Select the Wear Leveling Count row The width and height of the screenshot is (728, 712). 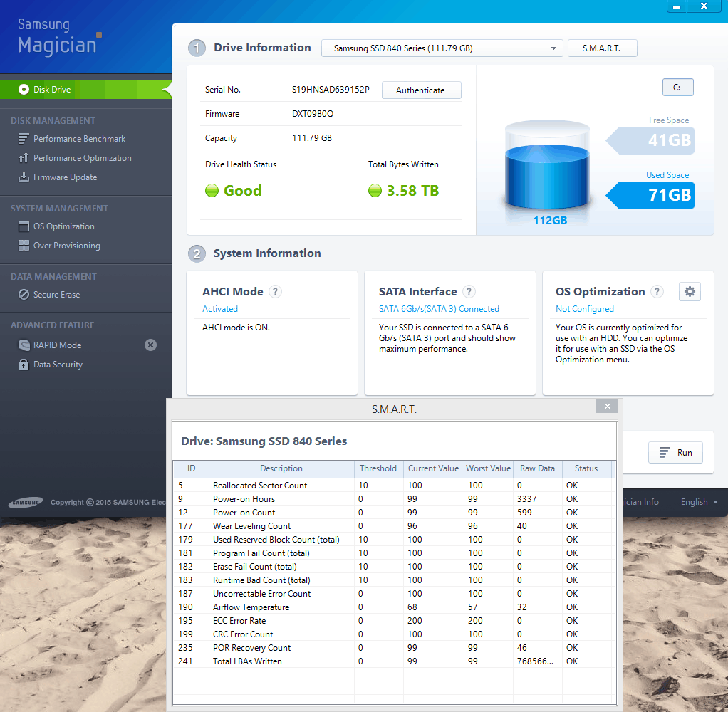(392, 526)
